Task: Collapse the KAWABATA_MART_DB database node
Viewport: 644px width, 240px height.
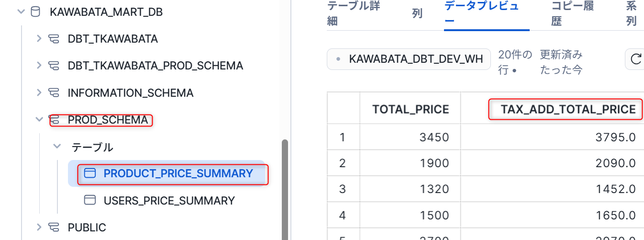Action: pyautogui.click(x=21, y=12)
